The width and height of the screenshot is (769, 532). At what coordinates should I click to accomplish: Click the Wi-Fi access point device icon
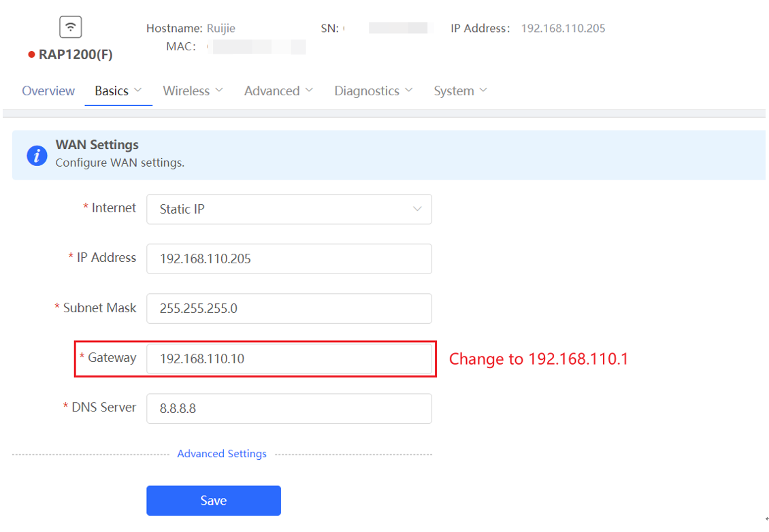[71, 27]
